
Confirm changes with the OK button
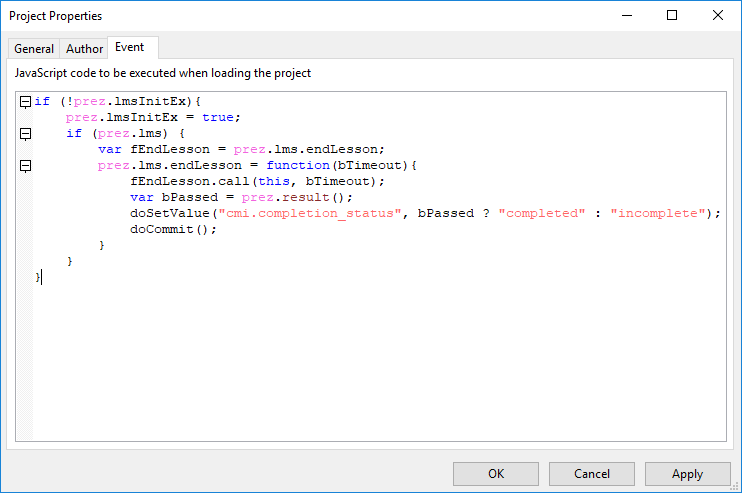[x=496, y=474]
